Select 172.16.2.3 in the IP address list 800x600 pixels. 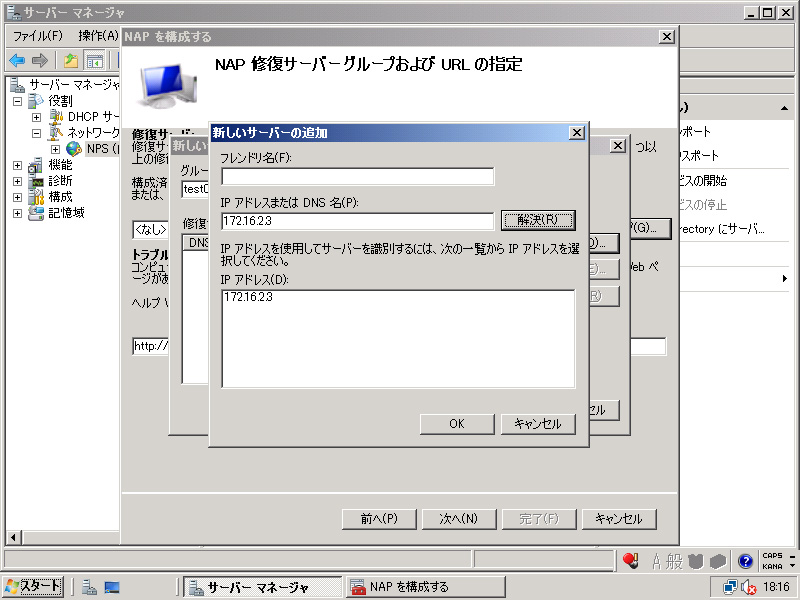click(249, 297)
